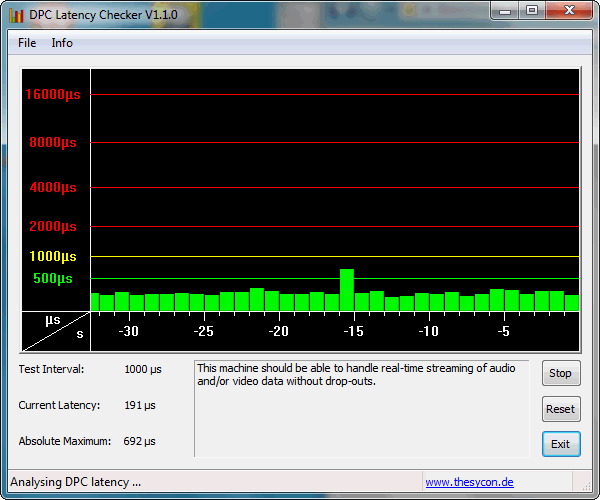This screenshot has height=500, width=600.
Task: Click the Analysing DPC latency status text
Action: 75,482
